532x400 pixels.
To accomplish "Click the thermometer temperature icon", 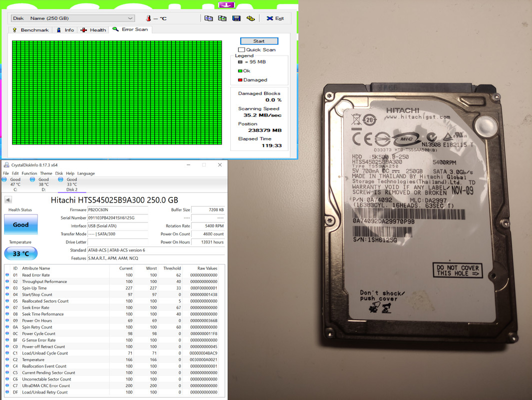I will click(148, 18).
